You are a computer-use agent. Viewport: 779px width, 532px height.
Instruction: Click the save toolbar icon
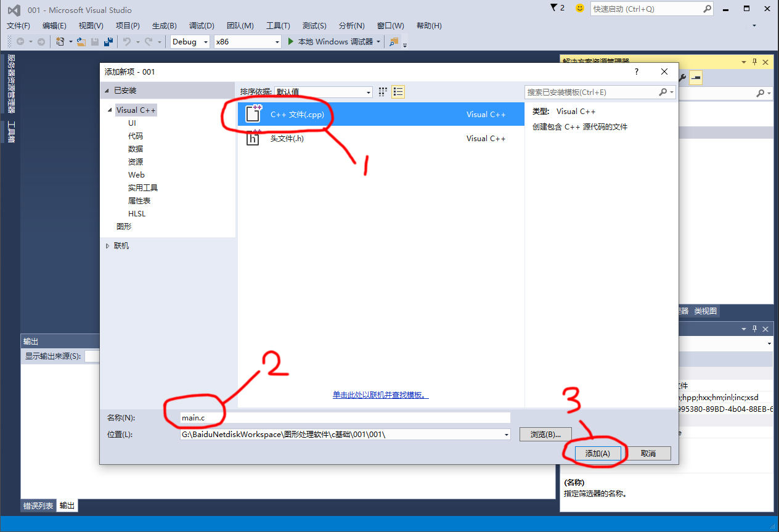(95, 41)
